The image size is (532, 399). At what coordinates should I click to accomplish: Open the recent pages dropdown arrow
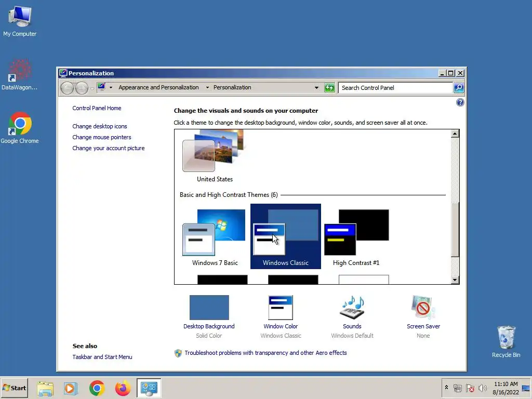(x=92, y=88)
